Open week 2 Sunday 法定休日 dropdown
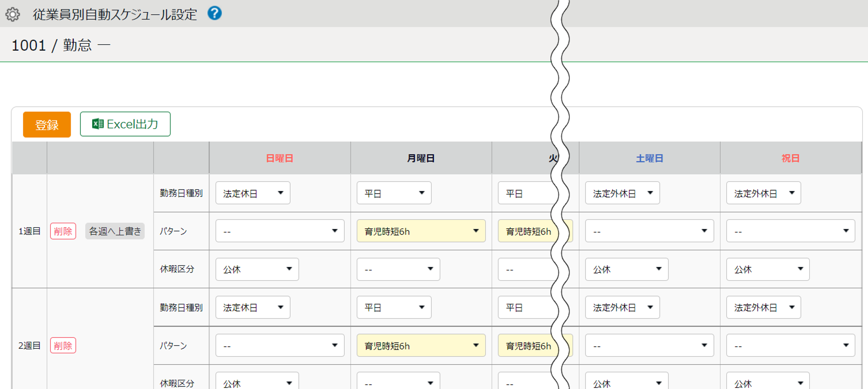The width and height of the screenshot is (868, 389). point(253,308)
